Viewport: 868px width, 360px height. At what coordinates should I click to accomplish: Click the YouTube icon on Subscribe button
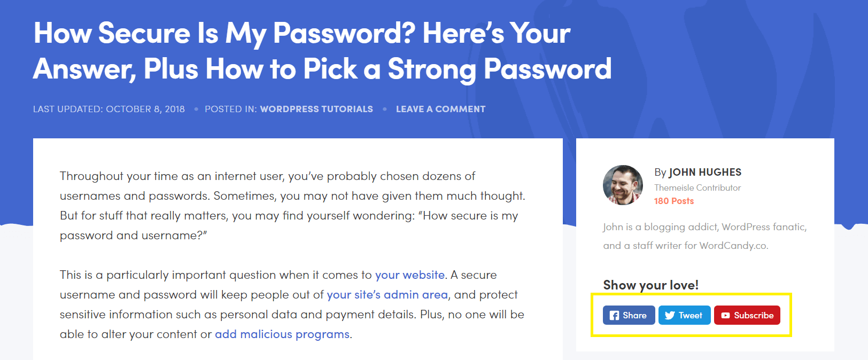(x=725, y=316)
